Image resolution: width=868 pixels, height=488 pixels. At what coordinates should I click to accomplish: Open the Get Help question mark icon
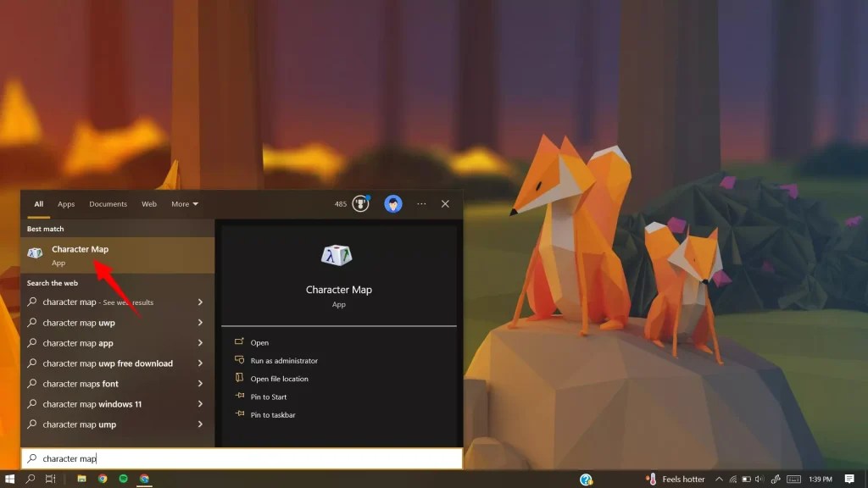[x=586, y=480]
